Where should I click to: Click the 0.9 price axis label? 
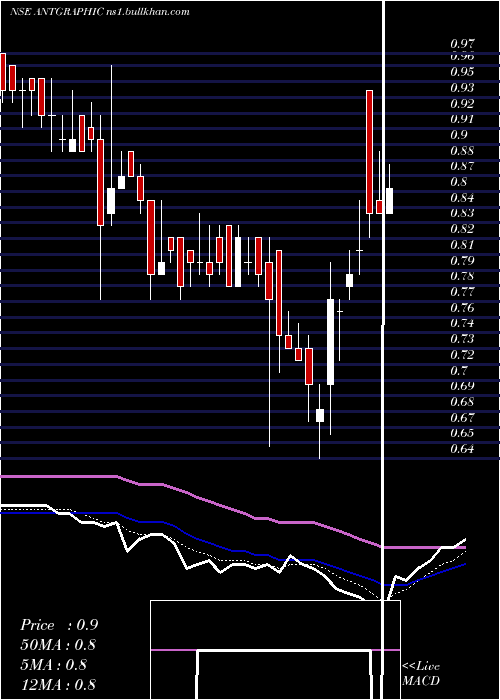(x=458, y=135)
